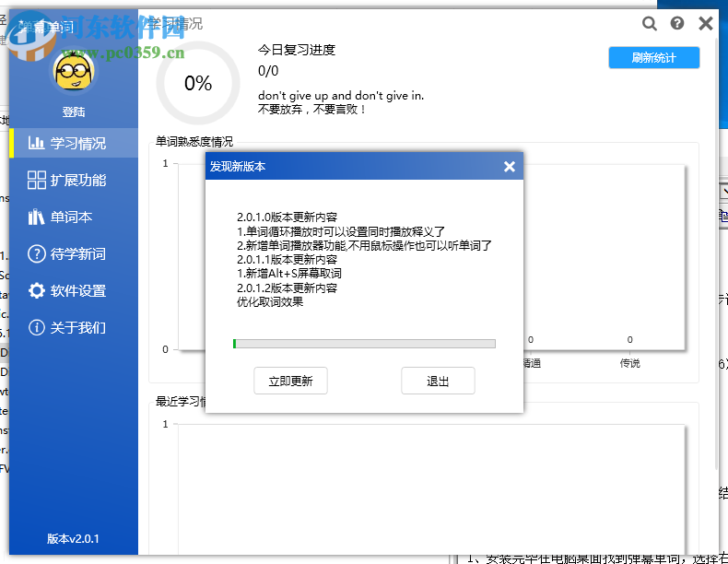Open help question mark icon

tap(677, 23)
